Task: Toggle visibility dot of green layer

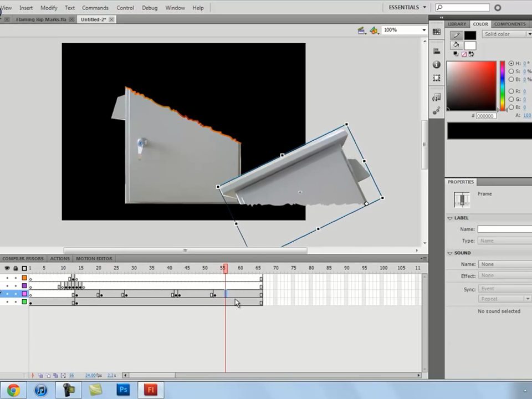Action: tap(7, 302)
